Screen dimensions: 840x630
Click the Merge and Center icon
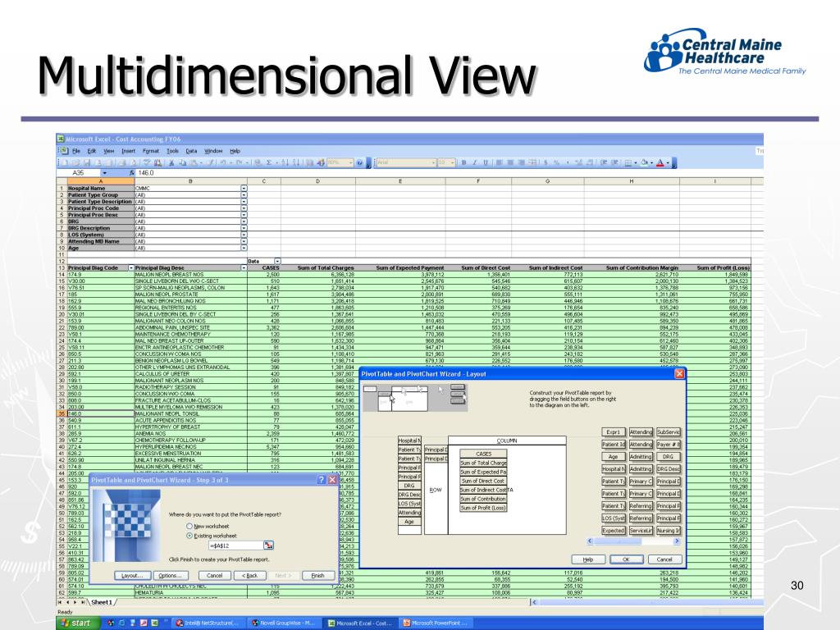[x=532, y=162]
